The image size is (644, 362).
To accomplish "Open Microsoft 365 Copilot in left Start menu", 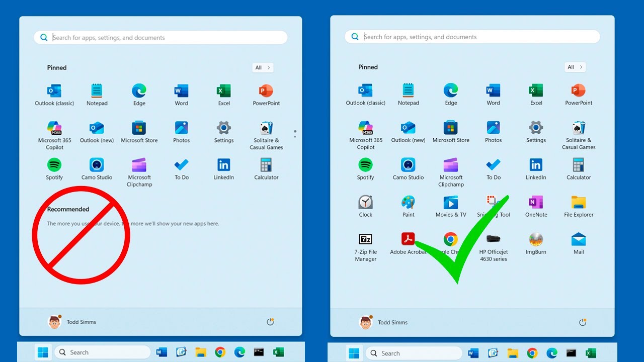I will pyautogui.click(x=54, y=135).
